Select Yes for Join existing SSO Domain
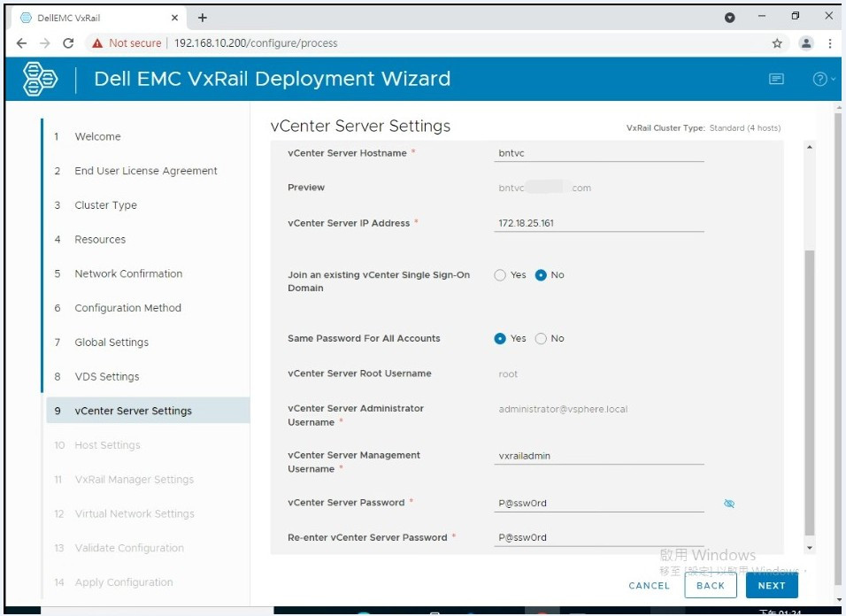This screenshot has height=616, width=846. pyautogui.click(x=500, y=275)
